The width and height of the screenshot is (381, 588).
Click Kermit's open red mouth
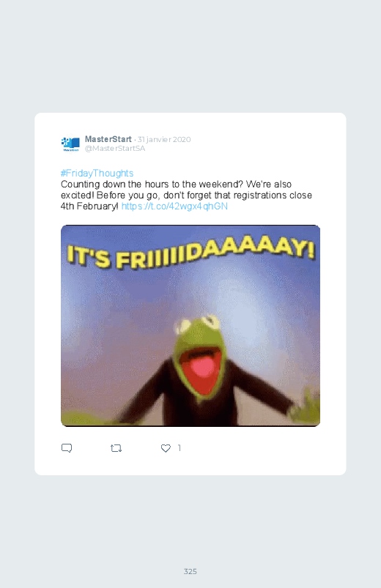click(x=201, y=368)
